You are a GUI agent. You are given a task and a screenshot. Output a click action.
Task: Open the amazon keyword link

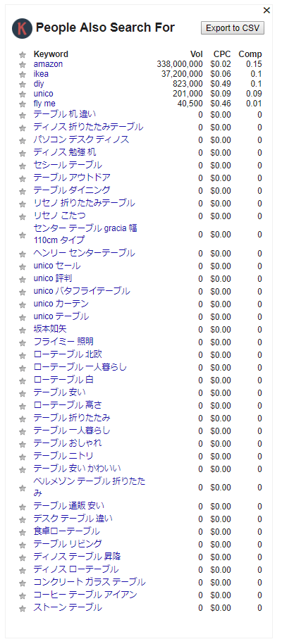48,64
